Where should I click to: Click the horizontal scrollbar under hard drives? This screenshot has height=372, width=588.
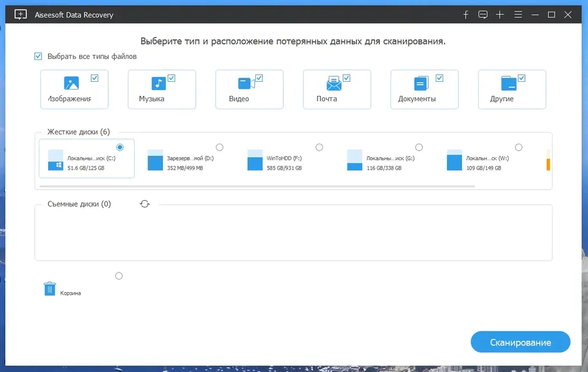tap(258, 186)
